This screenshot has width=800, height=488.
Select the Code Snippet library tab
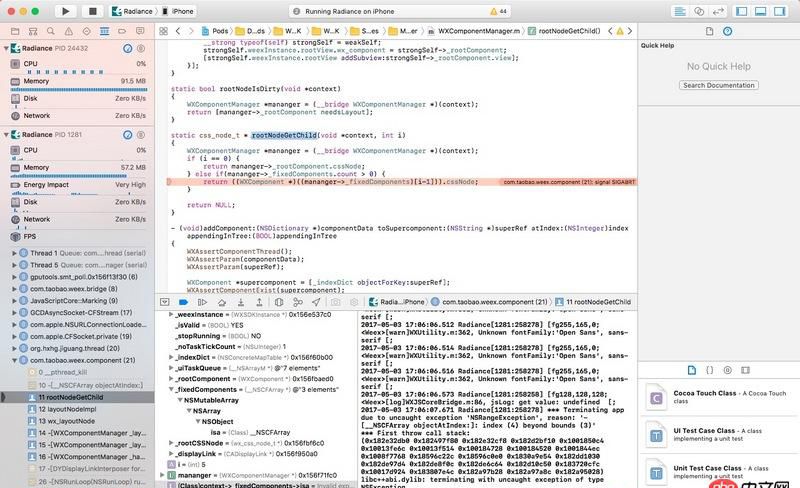coord(710,370)
